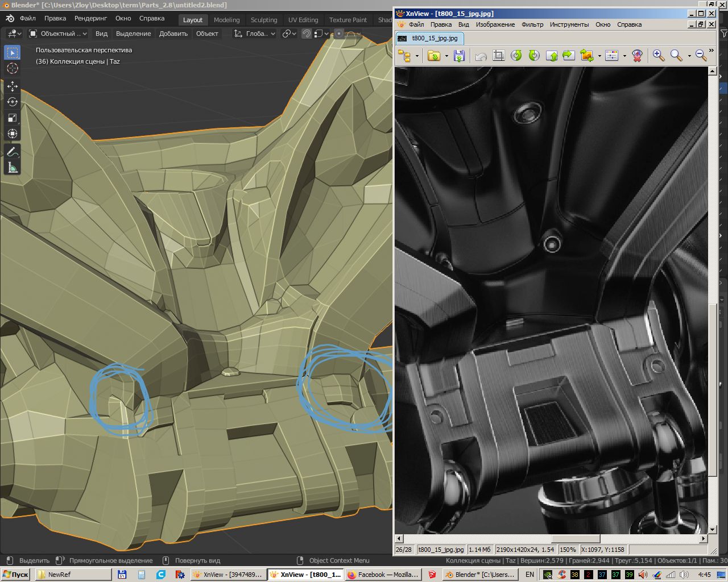The width and height of the screenshot is (728, 582).
Task: Select the Annotate tool in Blender
Action: (x=12, y=152)
